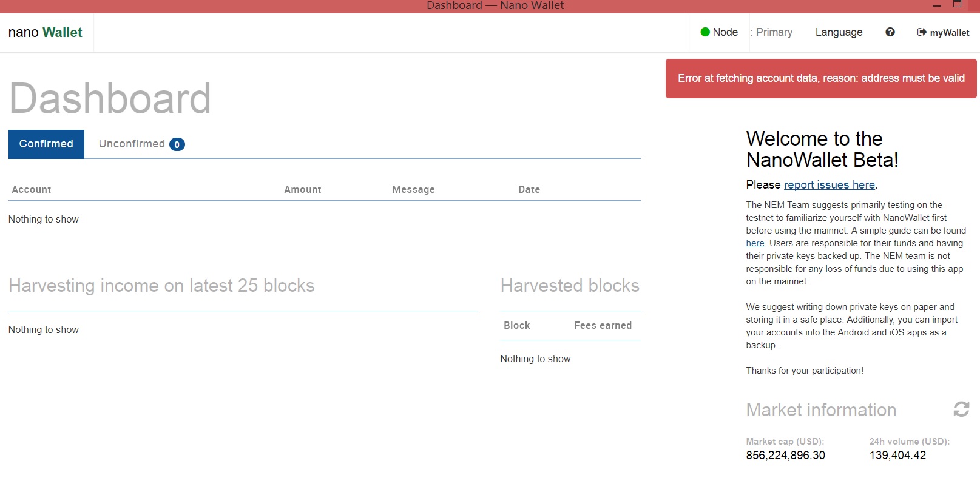The height and width of the screenshot is (478, 980).
Task: Click the Account column header
Action: coord(32,189)
